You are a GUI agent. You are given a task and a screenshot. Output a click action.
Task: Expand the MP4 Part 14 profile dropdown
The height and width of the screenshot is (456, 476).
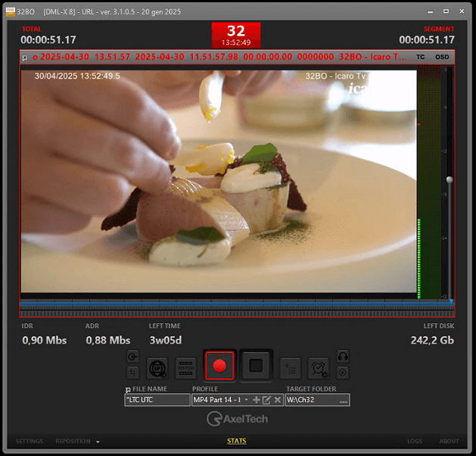click(x=246, y=400)
